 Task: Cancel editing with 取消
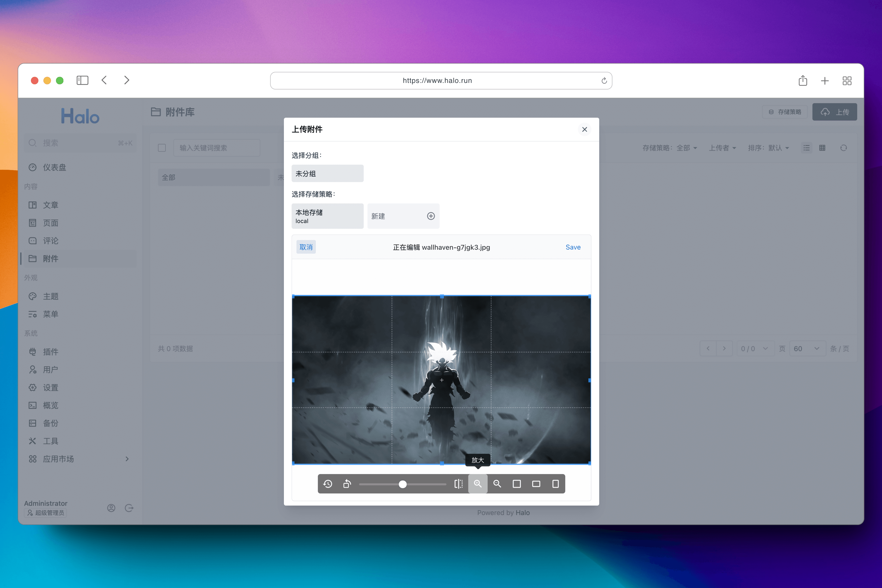(306, 247)
